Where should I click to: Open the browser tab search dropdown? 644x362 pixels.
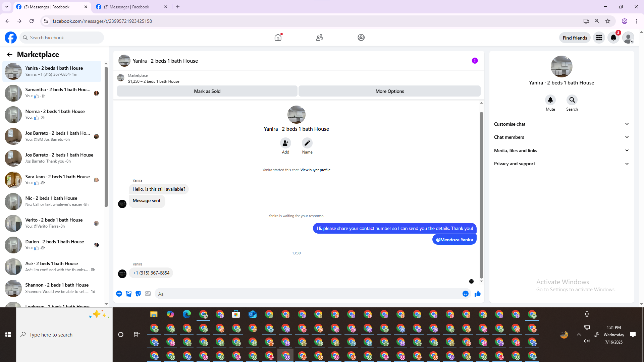coord(7,7)
